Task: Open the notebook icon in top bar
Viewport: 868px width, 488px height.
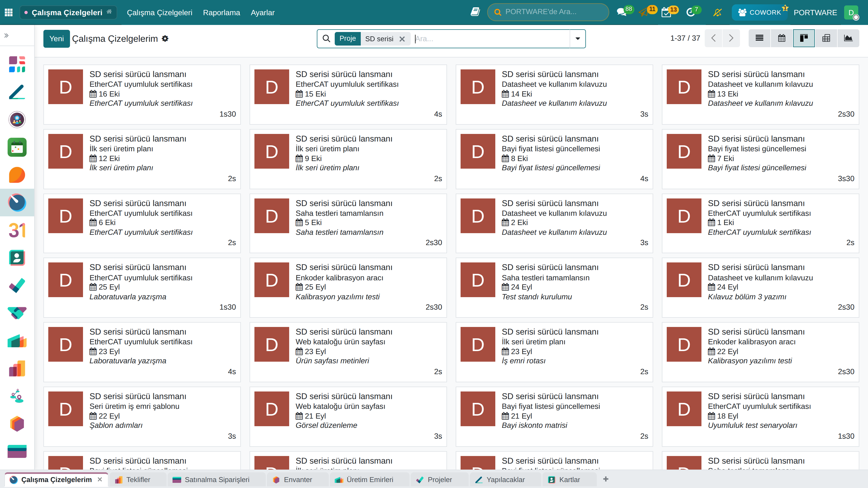Action: pos(475,12)
